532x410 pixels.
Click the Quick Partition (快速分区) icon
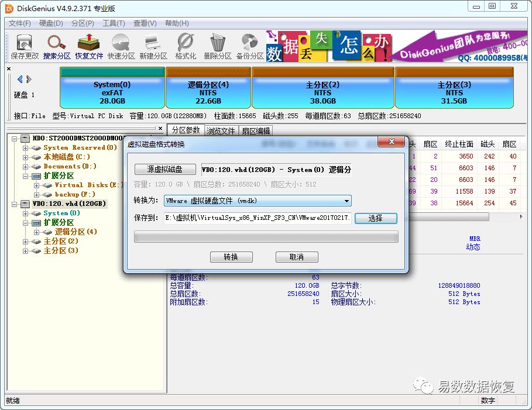pos(121,46)
